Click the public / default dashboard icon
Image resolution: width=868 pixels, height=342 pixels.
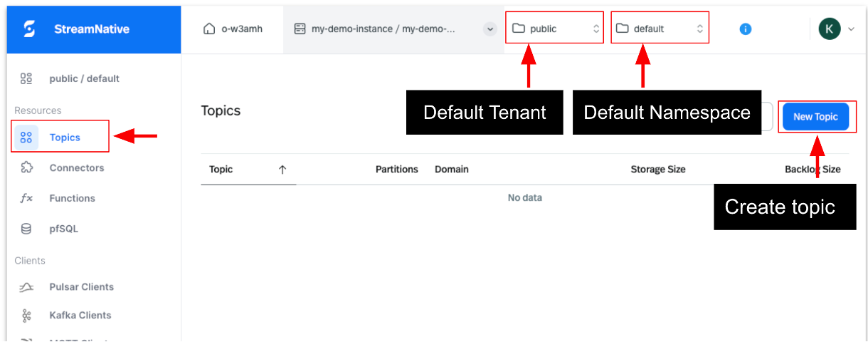[x=26, y=78]
